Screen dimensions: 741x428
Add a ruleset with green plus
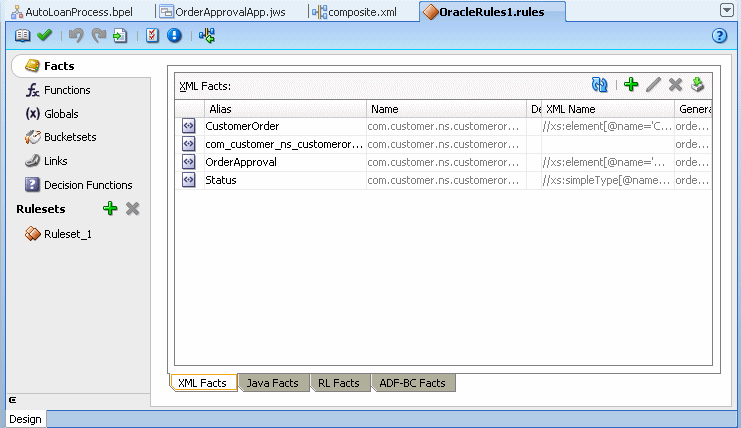coord(110,208)
